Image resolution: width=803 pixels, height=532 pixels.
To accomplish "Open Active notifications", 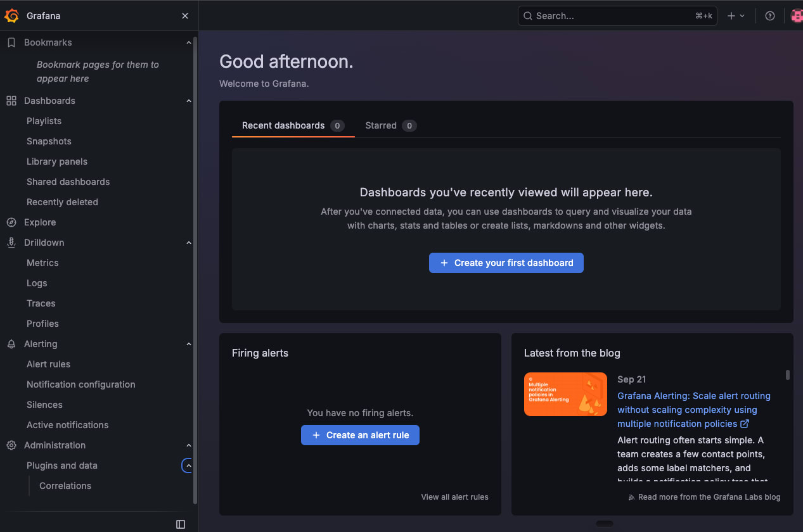I will click(x=67, y=425).
